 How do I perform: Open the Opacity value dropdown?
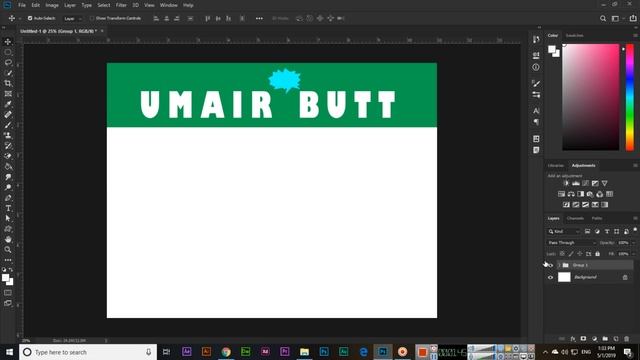pos(633,242)
